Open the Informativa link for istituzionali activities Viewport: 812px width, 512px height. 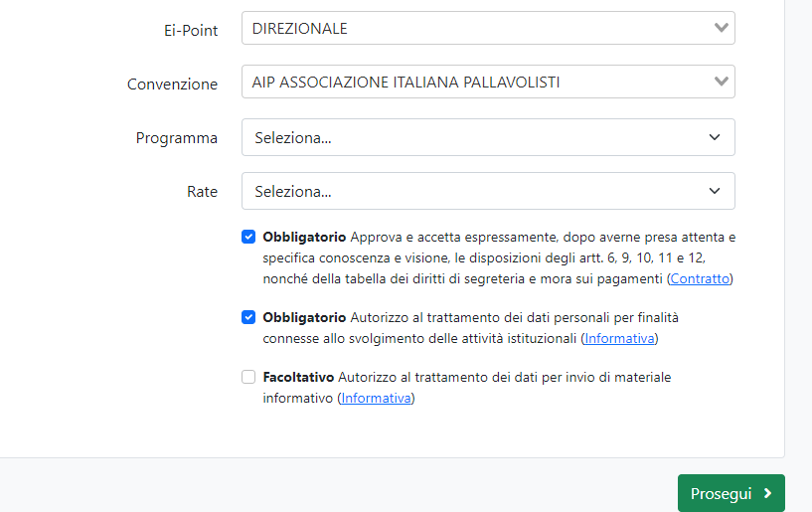pos(619,338)
